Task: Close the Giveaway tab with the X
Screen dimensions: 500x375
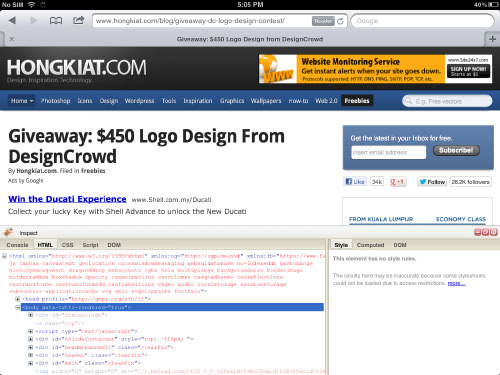Action: tap(12, 39)
